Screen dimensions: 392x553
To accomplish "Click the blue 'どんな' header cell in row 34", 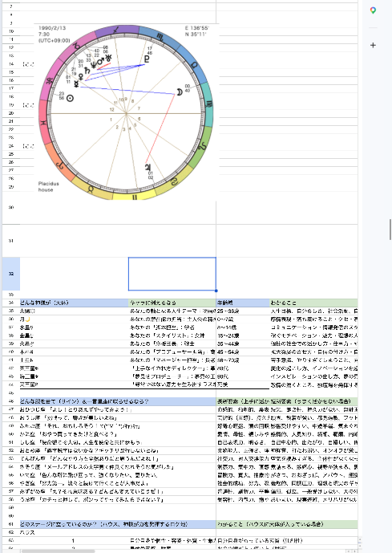I will [x=75, y=303].
